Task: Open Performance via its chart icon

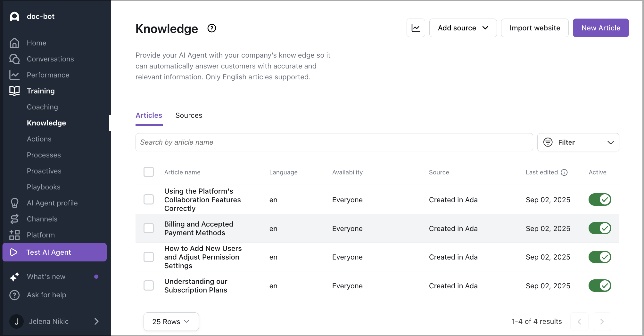Action: (14, 75)
